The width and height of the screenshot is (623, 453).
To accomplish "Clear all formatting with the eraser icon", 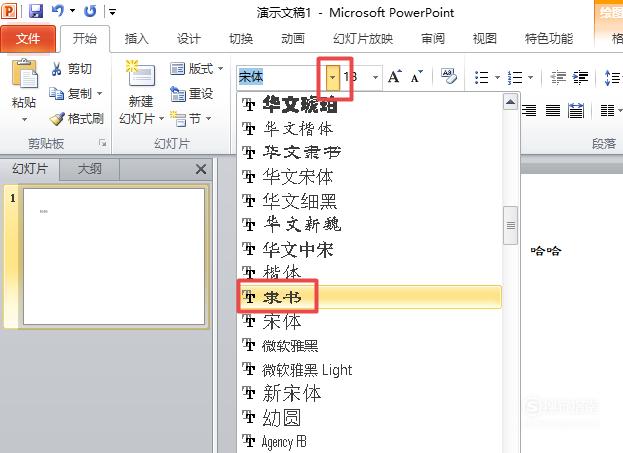I will [x=449, y=76].
